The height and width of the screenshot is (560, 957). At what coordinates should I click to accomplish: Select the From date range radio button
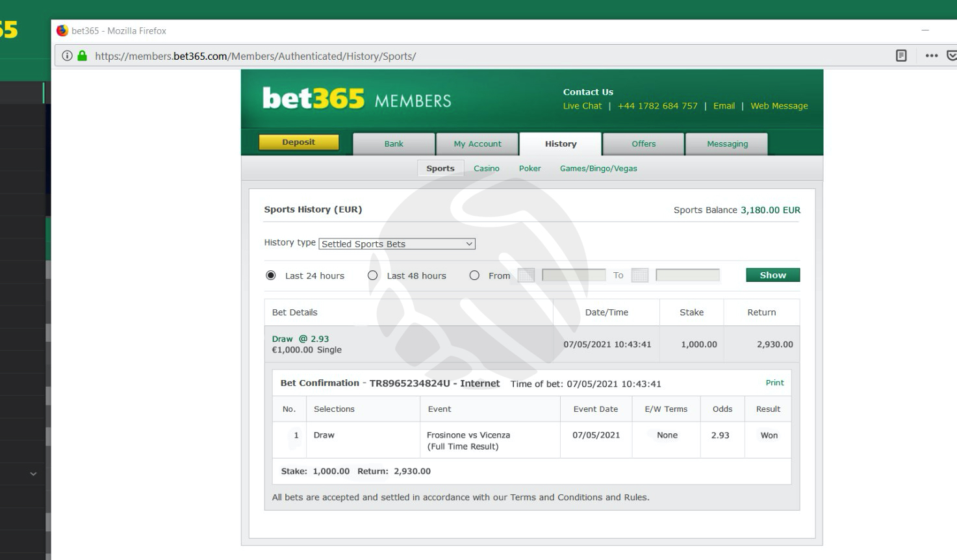coord(474,275)
